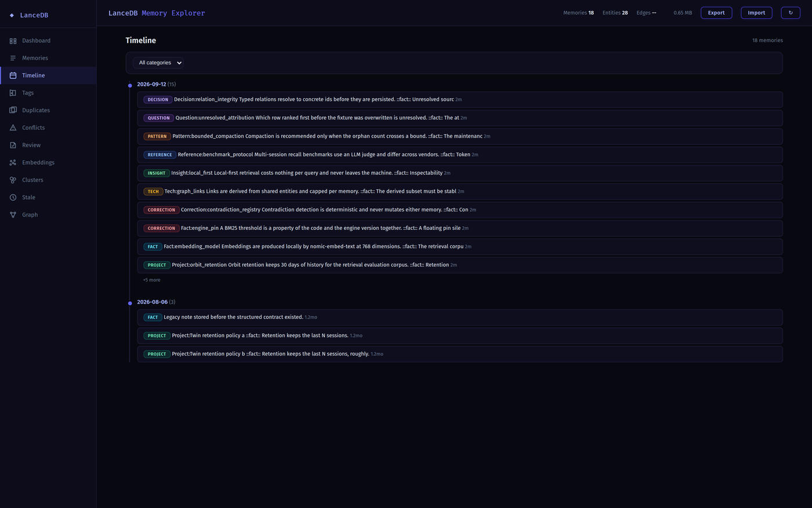Click the Embeddings icon in sidebar
812x508 pixels.
coord(13,163)
